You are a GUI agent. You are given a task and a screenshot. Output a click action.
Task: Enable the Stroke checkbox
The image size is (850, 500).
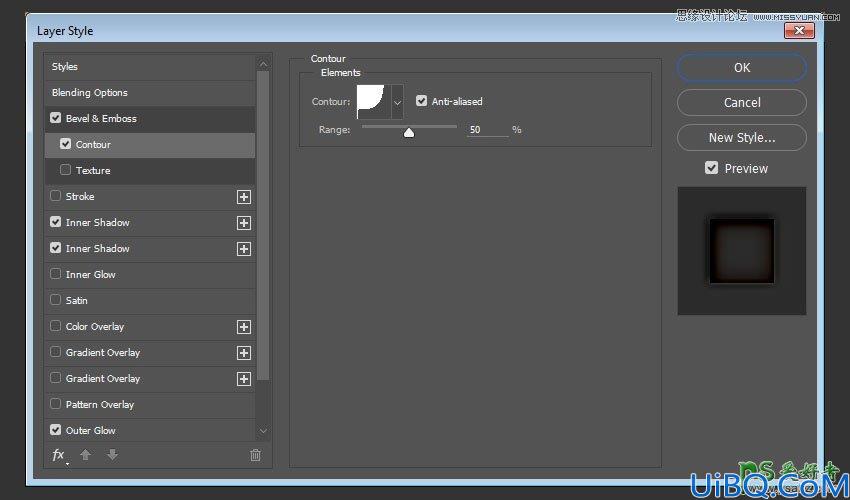(x=55, y=196)
